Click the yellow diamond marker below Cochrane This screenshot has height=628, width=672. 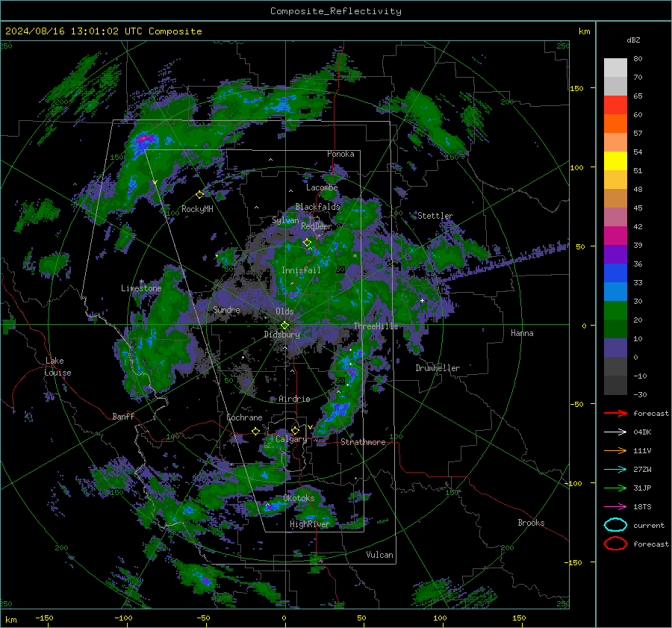255,431
